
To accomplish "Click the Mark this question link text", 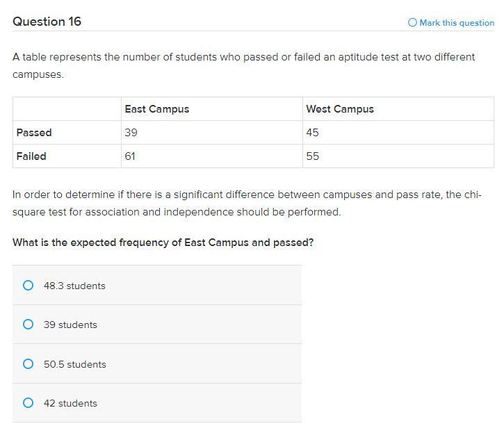I will (x=457, y=23).
